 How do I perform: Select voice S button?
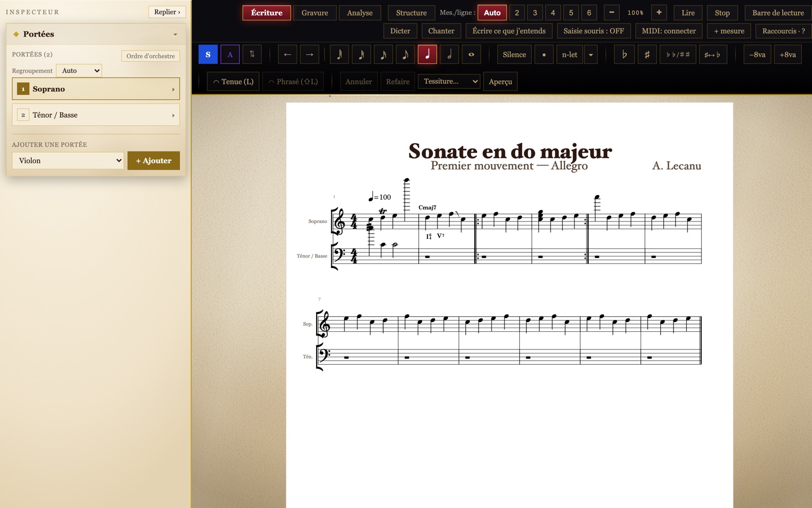[x=208, y=54]
